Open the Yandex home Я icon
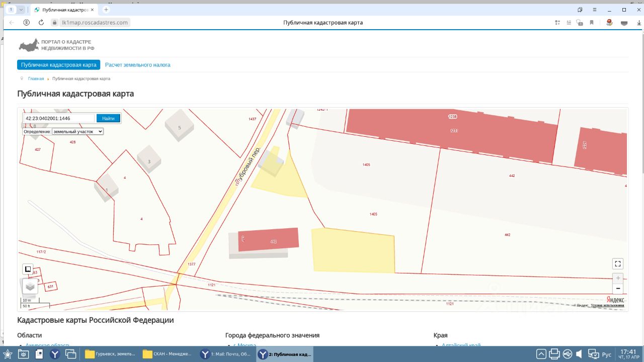This screenshot has width=644, height=362. click(26, 23)
